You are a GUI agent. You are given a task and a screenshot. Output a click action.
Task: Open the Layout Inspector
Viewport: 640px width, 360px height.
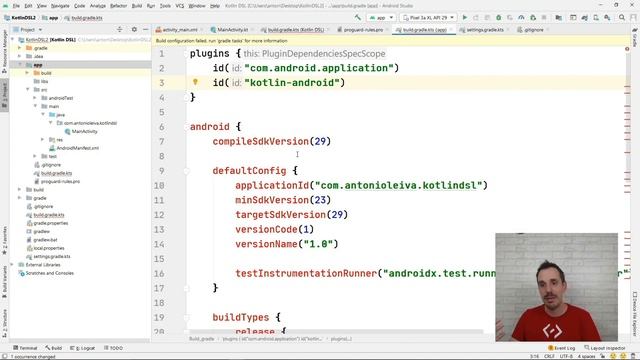point(604,348)
